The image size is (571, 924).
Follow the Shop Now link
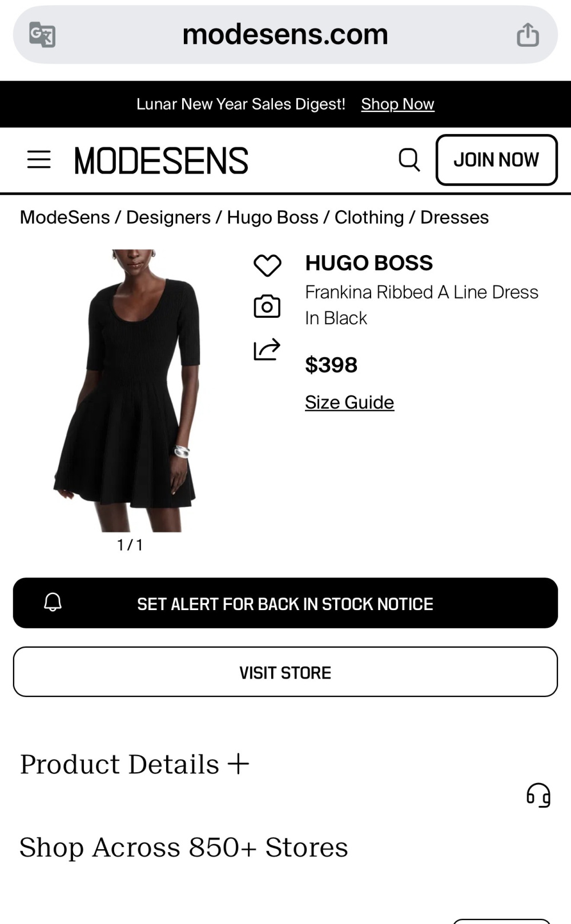397,104
